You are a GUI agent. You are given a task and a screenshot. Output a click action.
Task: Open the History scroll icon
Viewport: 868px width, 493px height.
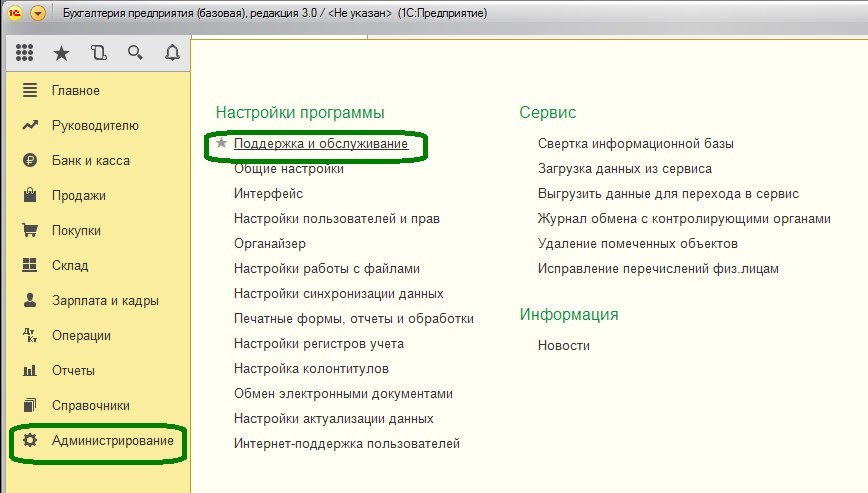click(x=99, y=53)
